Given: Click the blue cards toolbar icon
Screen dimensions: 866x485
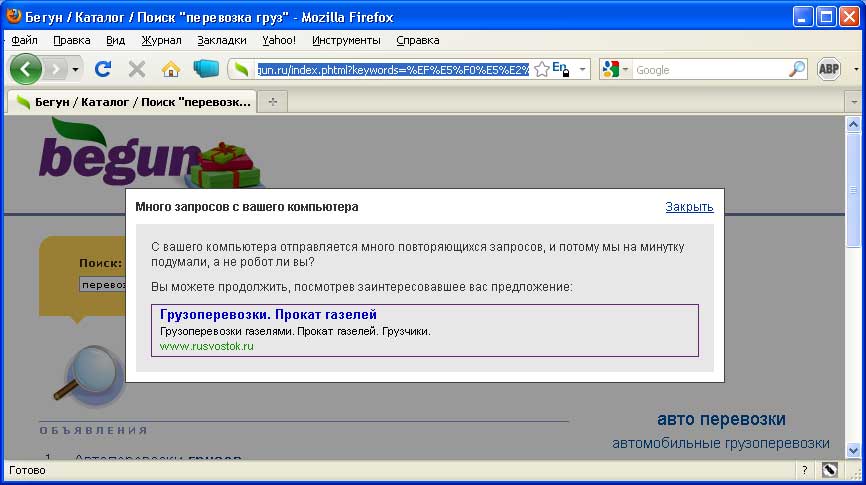Looking at the screenshot, I should (206, 68).
